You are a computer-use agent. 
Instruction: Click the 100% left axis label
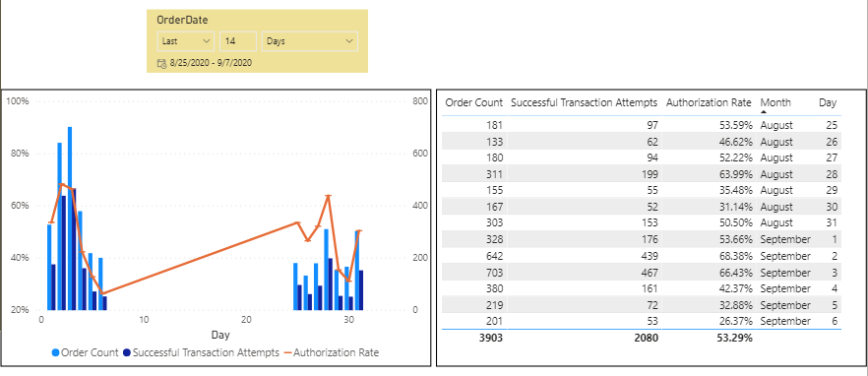(19, 101)
